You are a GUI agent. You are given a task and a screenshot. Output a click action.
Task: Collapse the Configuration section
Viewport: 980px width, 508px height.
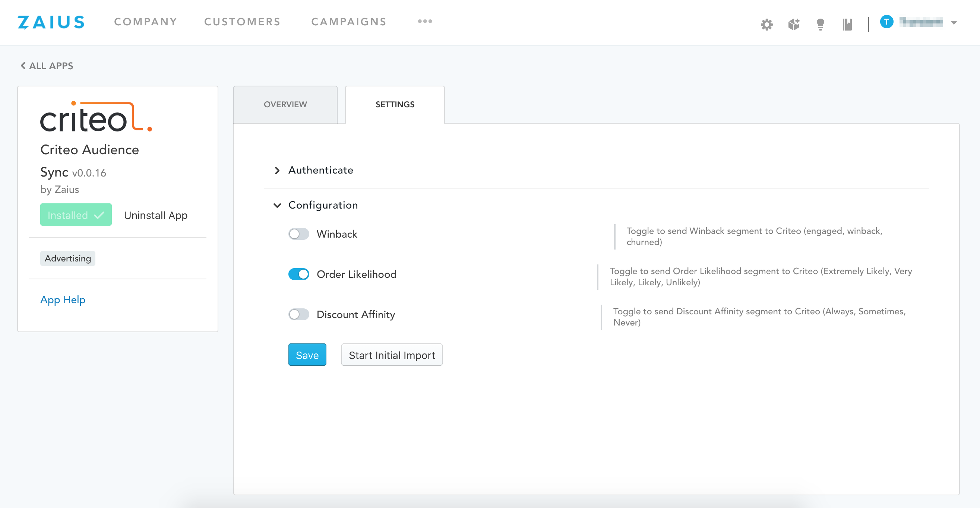pos(315,205)
